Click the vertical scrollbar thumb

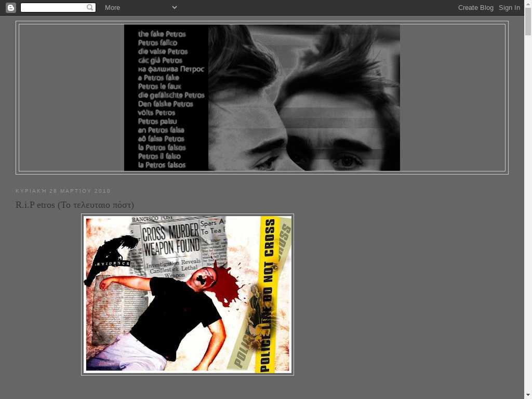pos(528,21)
